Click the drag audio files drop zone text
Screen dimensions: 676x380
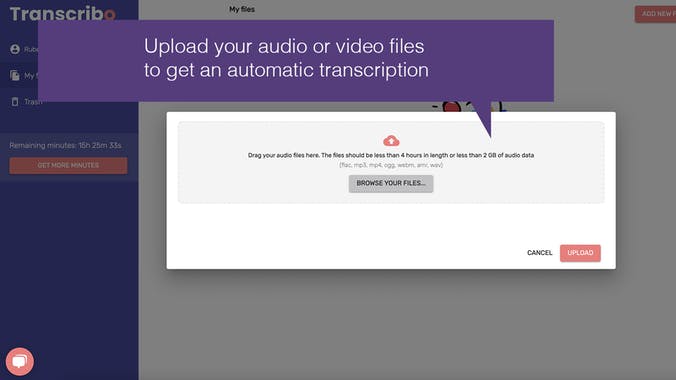click(391, 155)
